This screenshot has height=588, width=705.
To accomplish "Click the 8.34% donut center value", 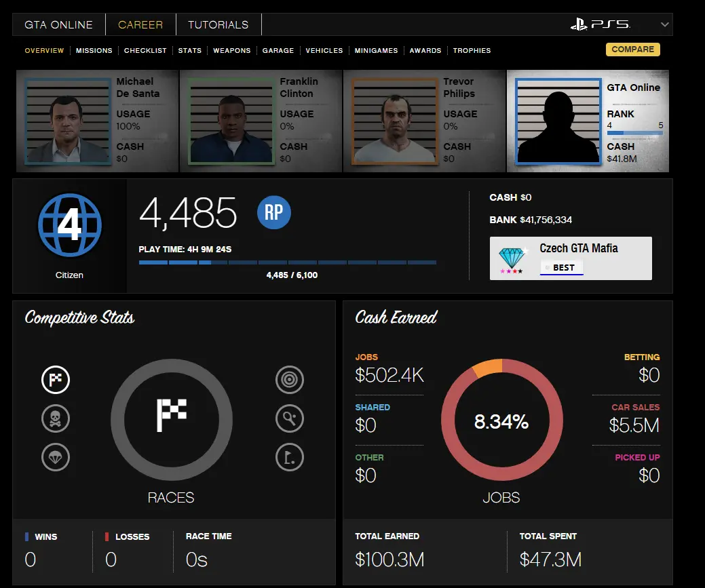I will pos(501,422).
